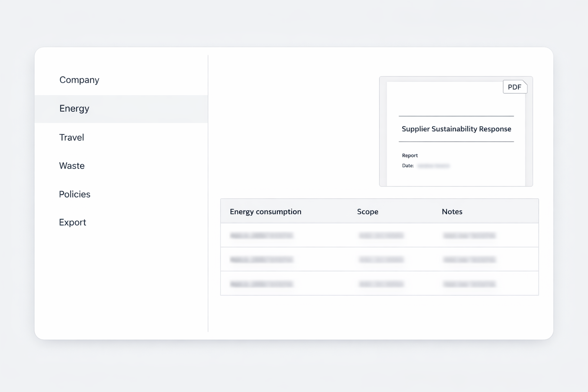
Task: Click the Supplier Sustainability Response title
Action: click(x=456, y=129)
